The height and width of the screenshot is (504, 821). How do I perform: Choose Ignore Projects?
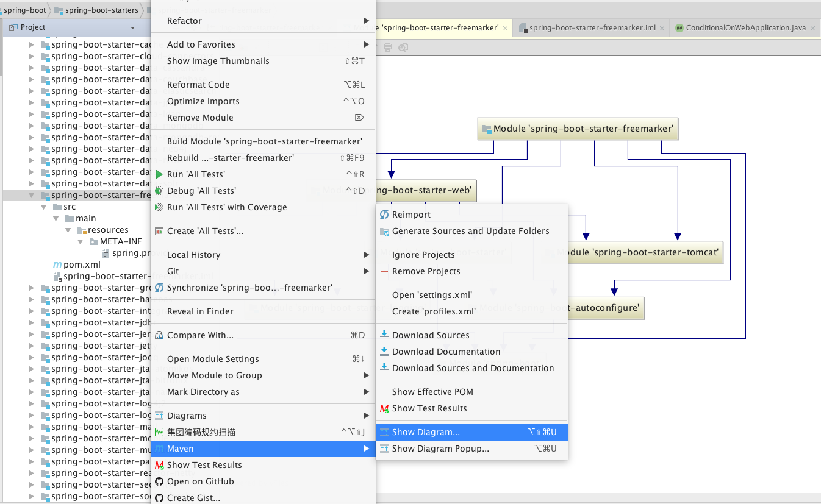472,255
